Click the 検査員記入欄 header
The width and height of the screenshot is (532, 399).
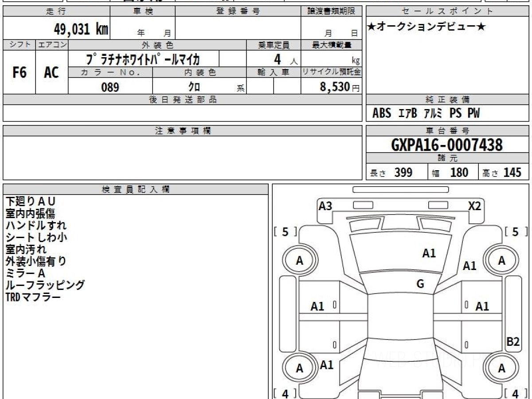coord(136,189)
